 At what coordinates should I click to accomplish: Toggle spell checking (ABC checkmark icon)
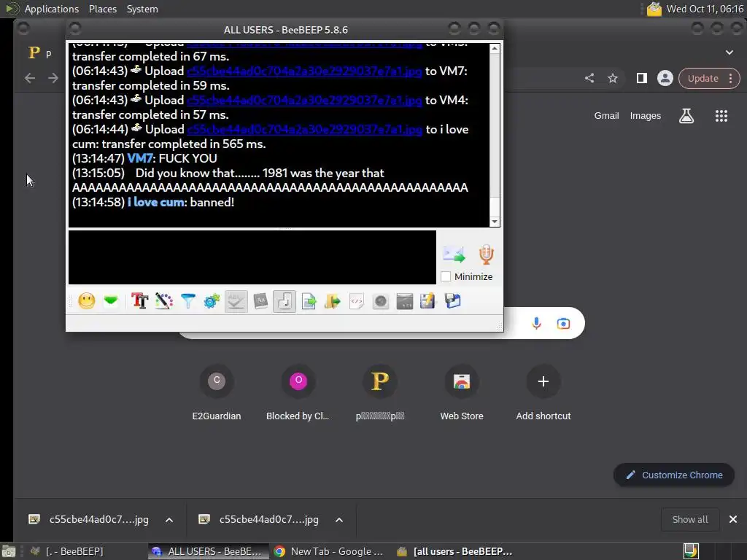point(236,301)
